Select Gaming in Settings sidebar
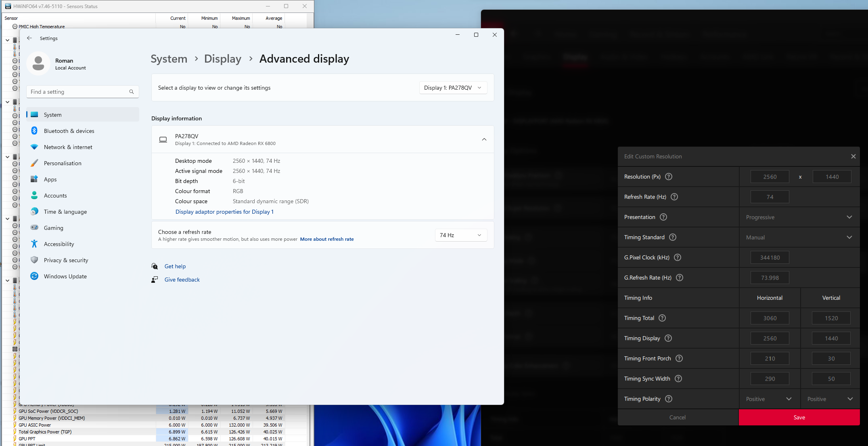The image size is (868, 446). [54, 228]
